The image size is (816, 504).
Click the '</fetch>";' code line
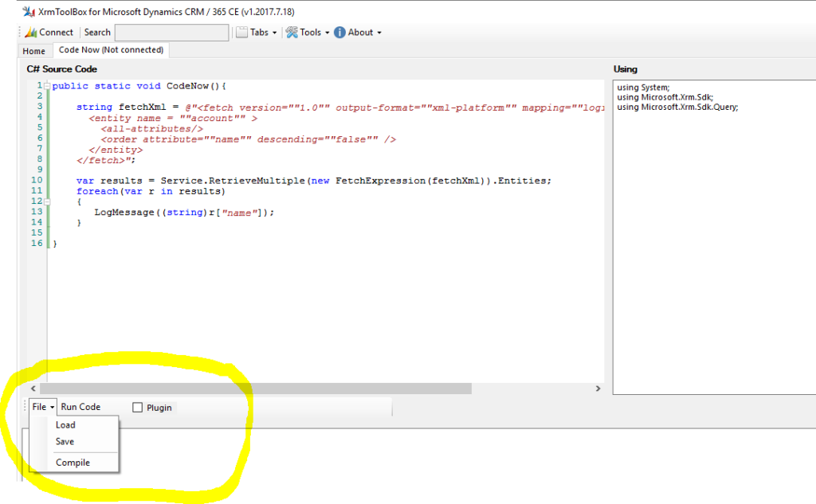tap(106, 160)
